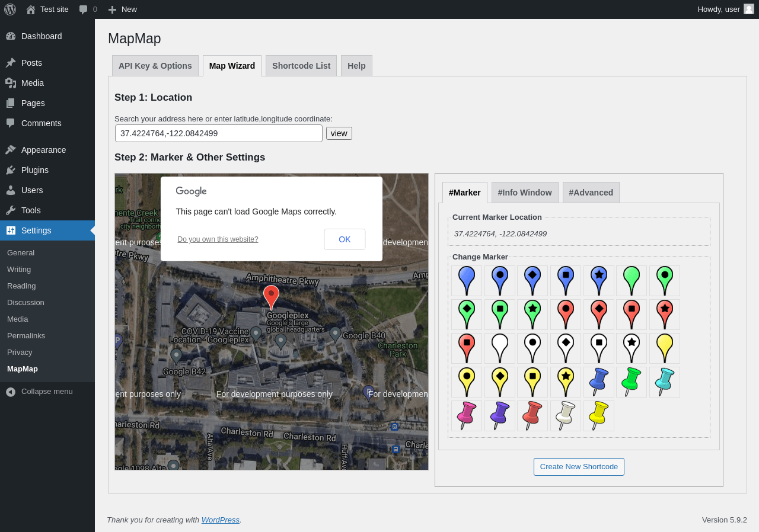759x532 pixels.
Task: Open the New content menu in admin bar
Action: click(x=122, y=9)
